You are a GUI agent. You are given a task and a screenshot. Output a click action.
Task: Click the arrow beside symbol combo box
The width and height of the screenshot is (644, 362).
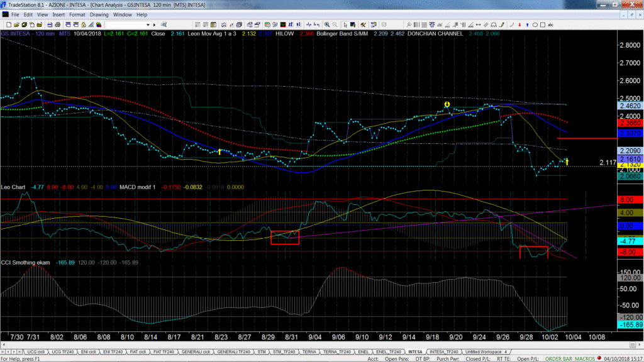155,25
